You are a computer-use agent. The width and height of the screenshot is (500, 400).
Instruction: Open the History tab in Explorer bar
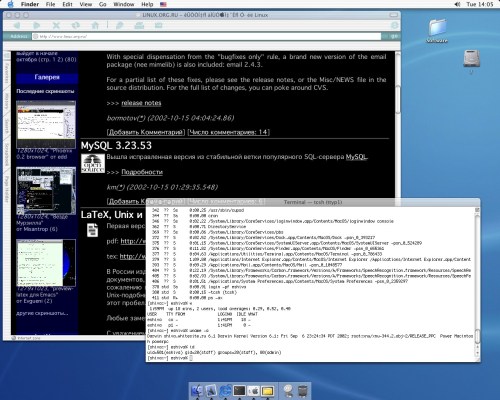click(6, 101)
